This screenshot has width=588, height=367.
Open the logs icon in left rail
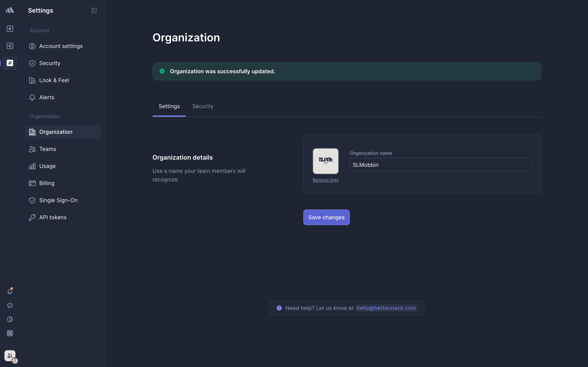click(10, 46)
